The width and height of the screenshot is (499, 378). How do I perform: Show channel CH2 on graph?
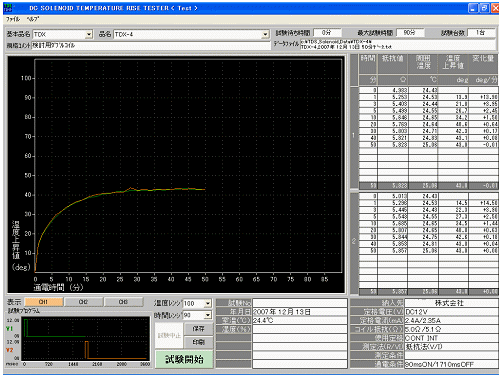[84, 302]
